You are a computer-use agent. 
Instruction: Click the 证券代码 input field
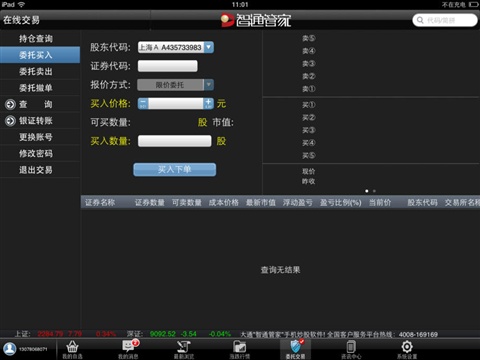[168, 66]
